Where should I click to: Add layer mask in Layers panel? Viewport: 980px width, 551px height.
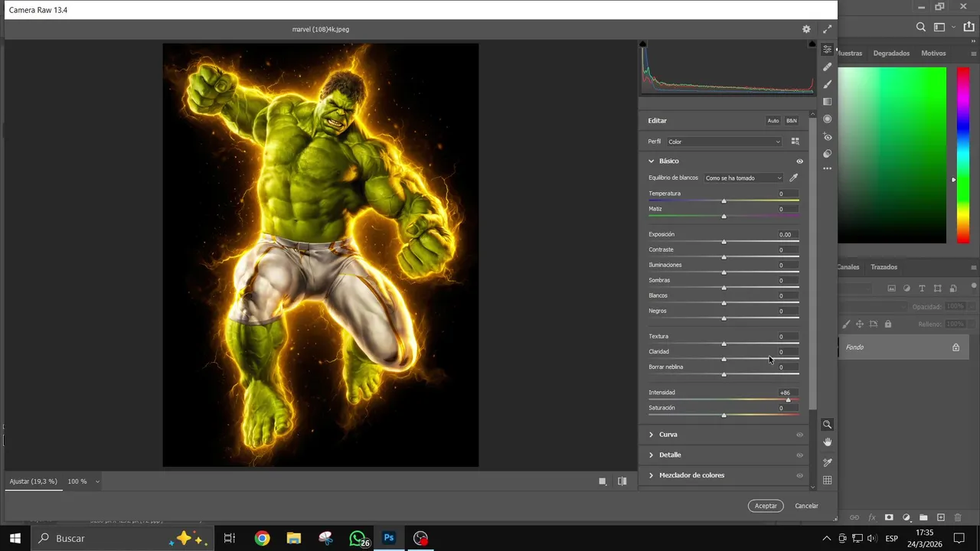(x=889, y=518)
